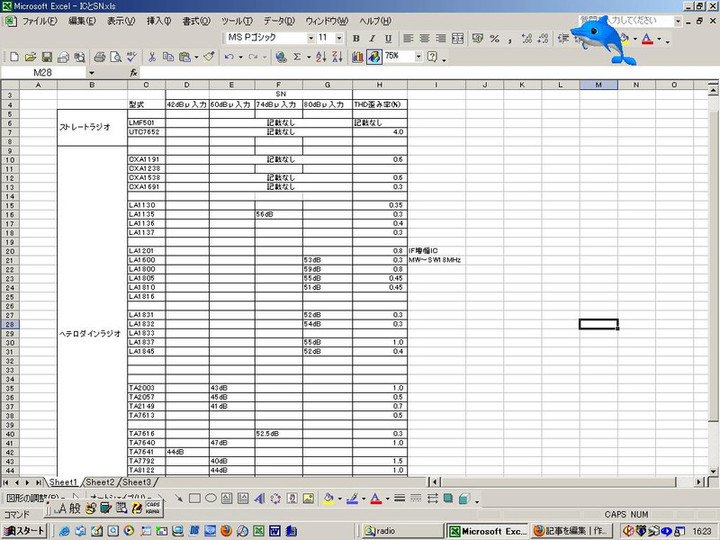720x540 pixels.
Task: Expand the Name Box dropdown
Action: point(91,73)
